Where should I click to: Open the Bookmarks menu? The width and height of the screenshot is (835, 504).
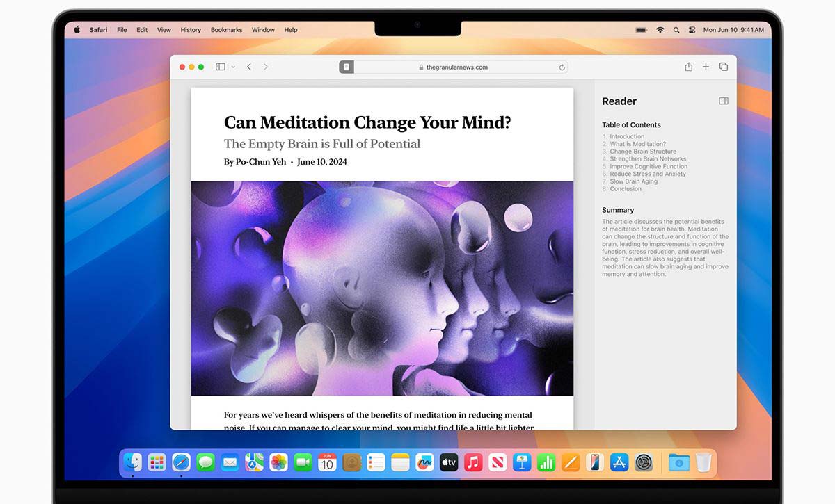(226, 30)
